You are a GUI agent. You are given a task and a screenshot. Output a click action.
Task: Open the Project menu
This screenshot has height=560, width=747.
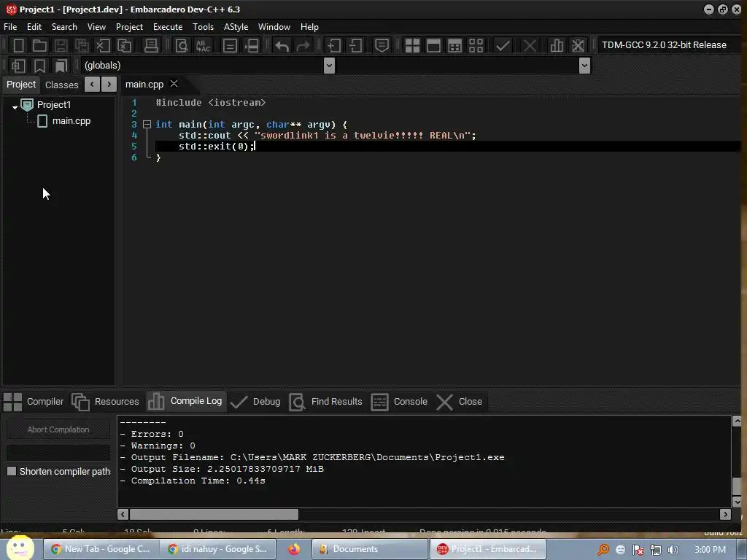(129, 27)
